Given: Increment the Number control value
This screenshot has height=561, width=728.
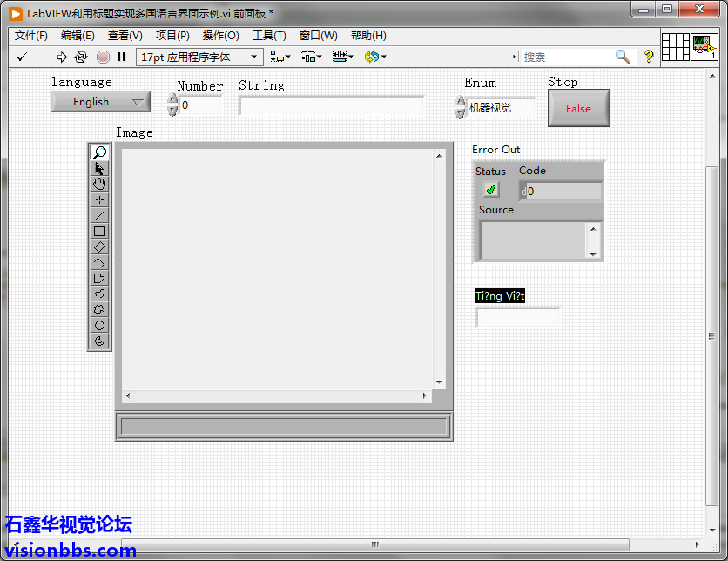Looking at the screenshot, I should [172, 99].
